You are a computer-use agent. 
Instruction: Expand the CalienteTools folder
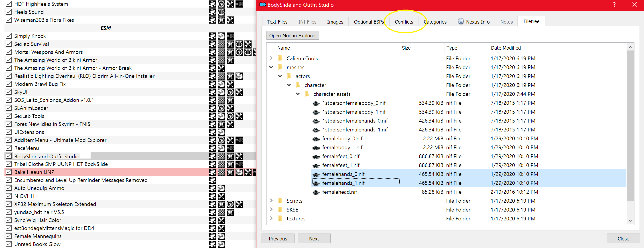[271, 58]
